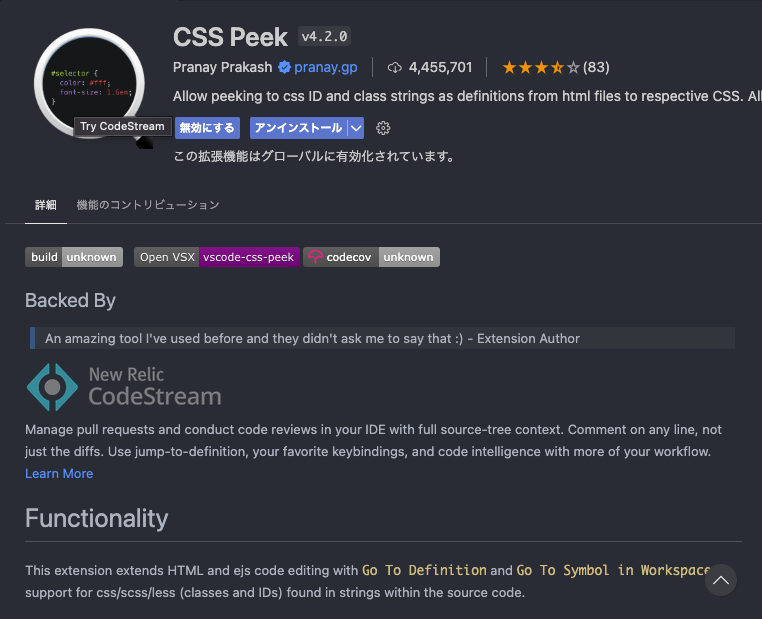Click the build unknown badge

pos(74,257)
